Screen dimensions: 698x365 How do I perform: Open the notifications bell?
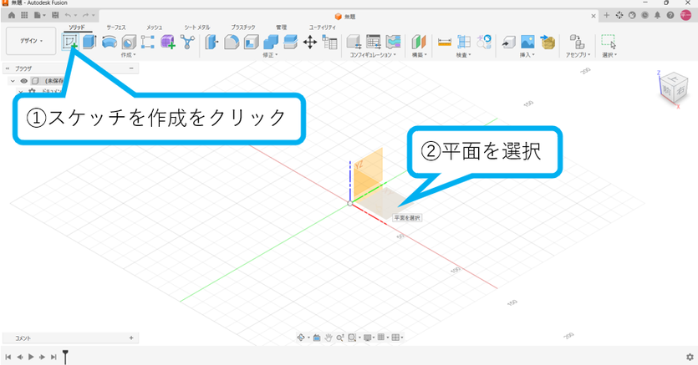[x=657, y=15]
